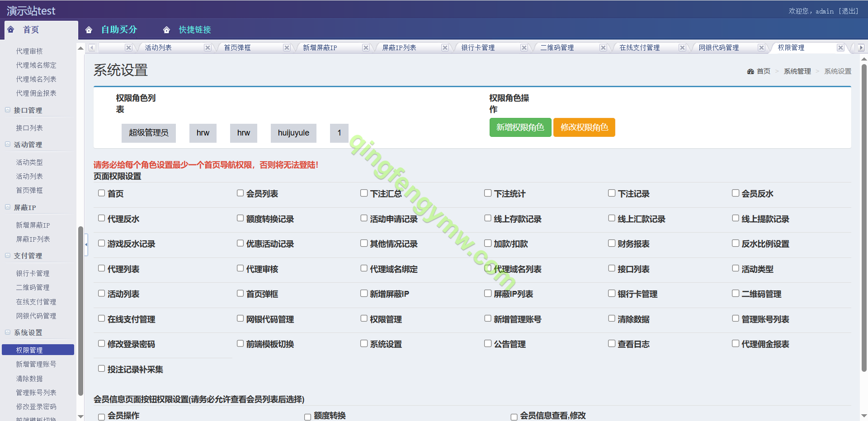
Task: Select the role labeled 1
Action: pyautogui.click(x=339, y=133)
